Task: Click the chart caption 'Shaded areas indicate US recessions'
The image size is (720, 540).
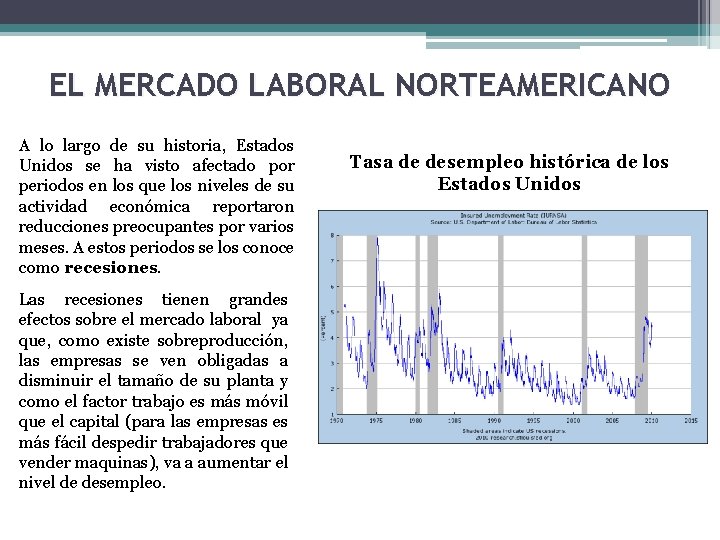Action: click(514, 431)
